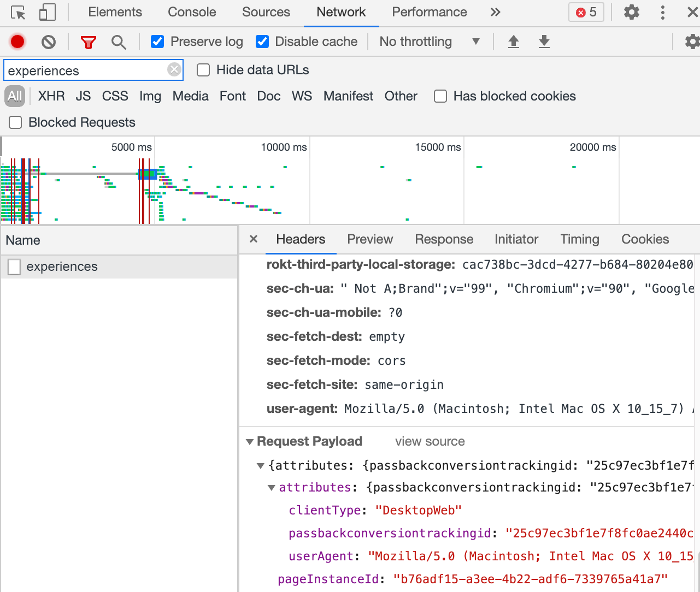
Task: Toggle the device toolbar icon
Action: point(48,13)
